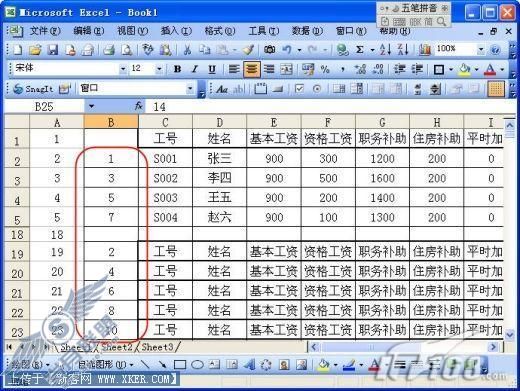Decrease decimal places icon
The height and width of the screenshot is (391, 520).
pos(378,69)
